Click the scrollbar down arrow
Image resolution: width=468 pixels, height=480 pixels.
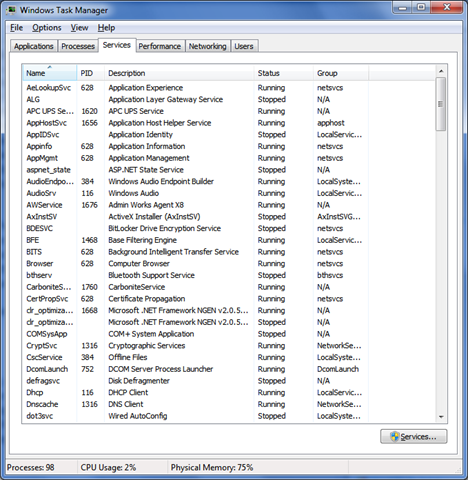coord(441,417)
